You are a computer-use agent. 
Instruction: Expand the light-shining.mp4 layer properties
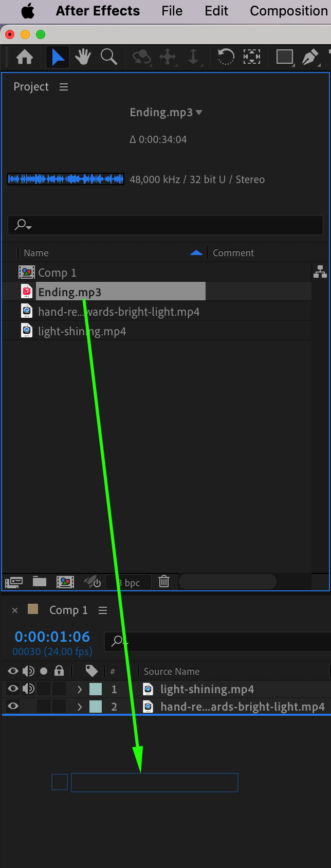point(80,689)
